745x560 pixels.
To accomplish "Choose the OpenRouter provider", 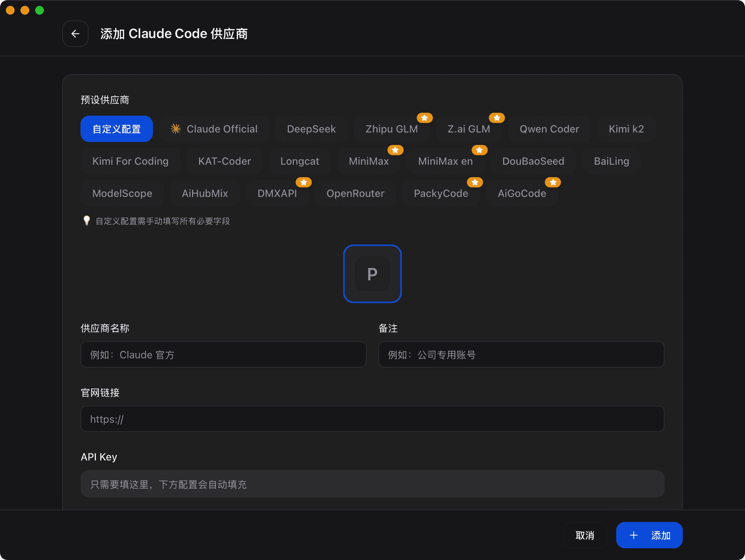I will pyautogui.click(x=355, y=193).
